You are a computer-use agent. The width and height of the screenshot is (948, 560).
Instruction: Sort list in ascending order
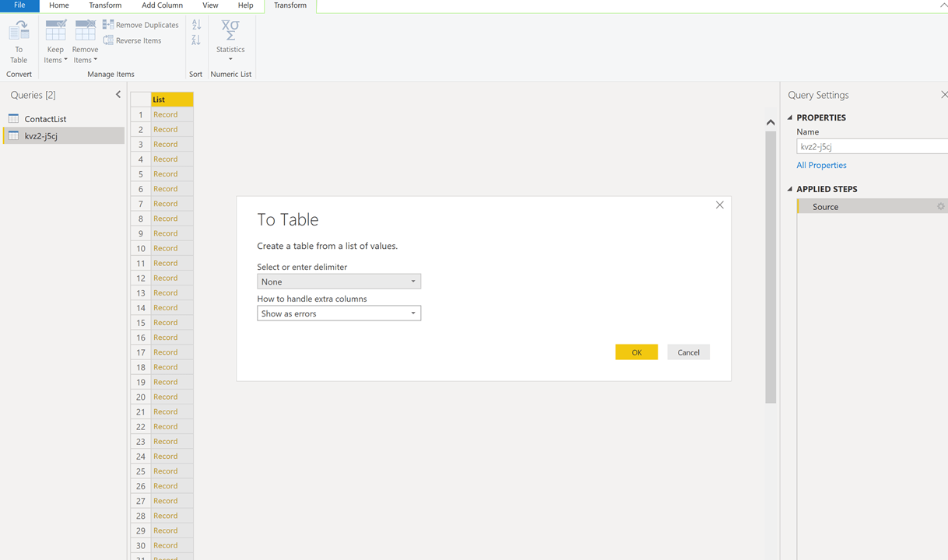pos(196,25)
